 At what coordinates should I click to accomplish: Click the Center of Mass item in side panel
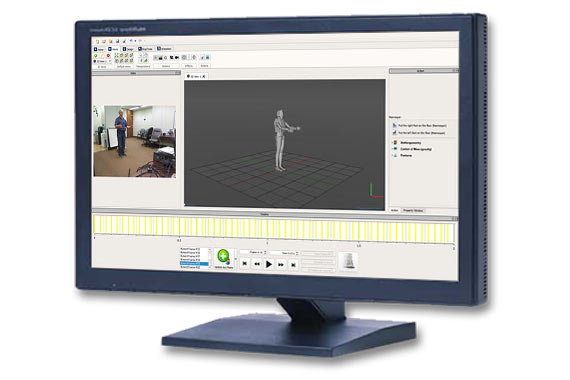coord(416,149)
